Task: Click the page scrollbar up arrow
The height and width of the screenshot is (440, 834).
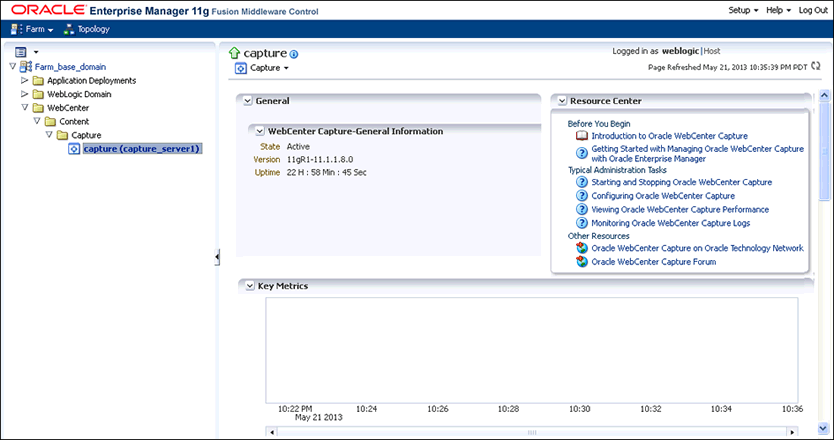Action: click(824, 96)
